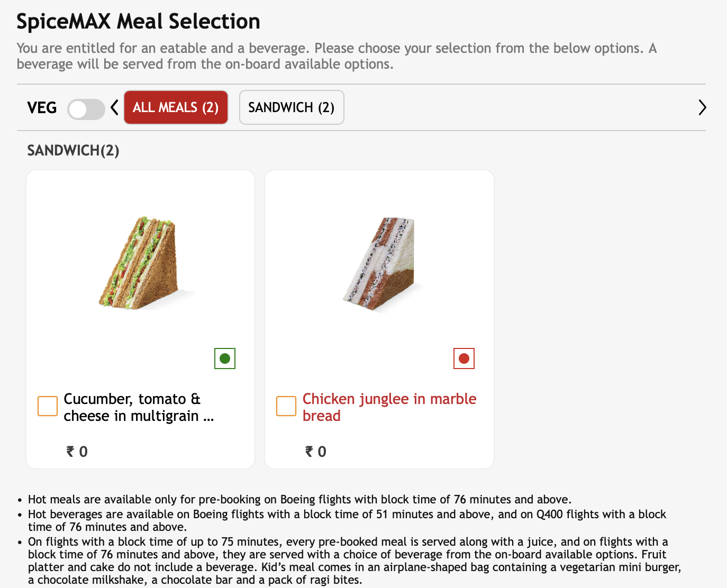Tick the Cucumber, tomato & cheese checkbox
The width and height of the screenshot is (727, 588).
click(x=48, y=406)
